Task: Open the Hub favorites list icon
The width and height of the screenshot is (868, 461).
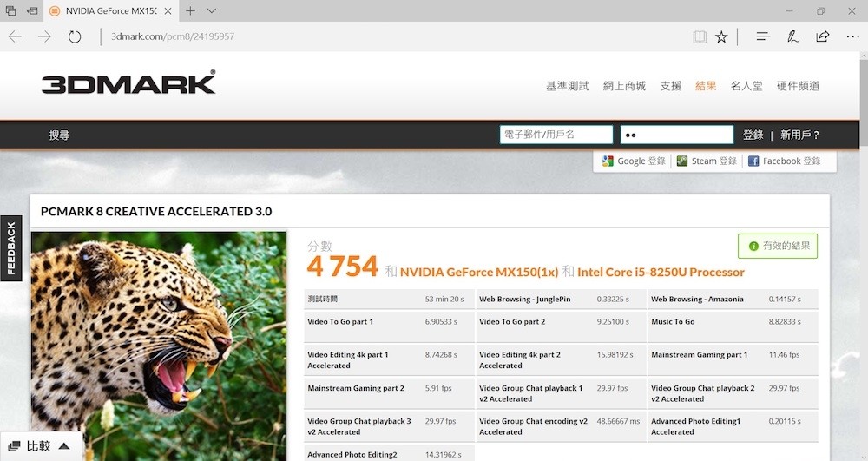Action: (x=763, y=36)
